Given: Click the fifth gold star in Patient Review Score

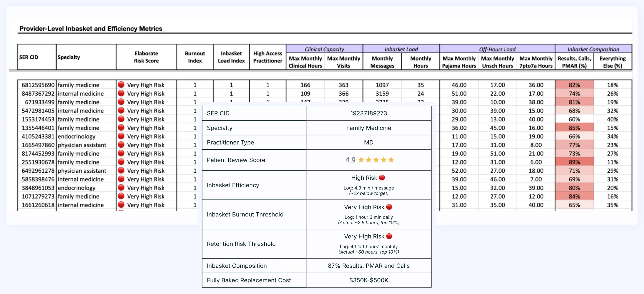Looking at the screenshot, I should coord(391,160).
